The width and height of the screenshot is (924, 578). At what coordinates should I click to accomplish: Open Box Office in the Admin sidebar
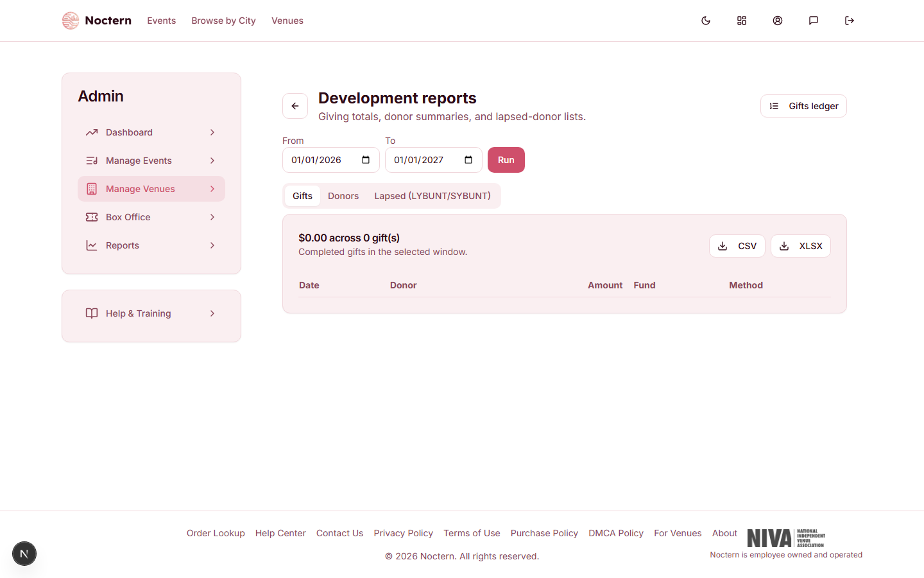[151, 217]
